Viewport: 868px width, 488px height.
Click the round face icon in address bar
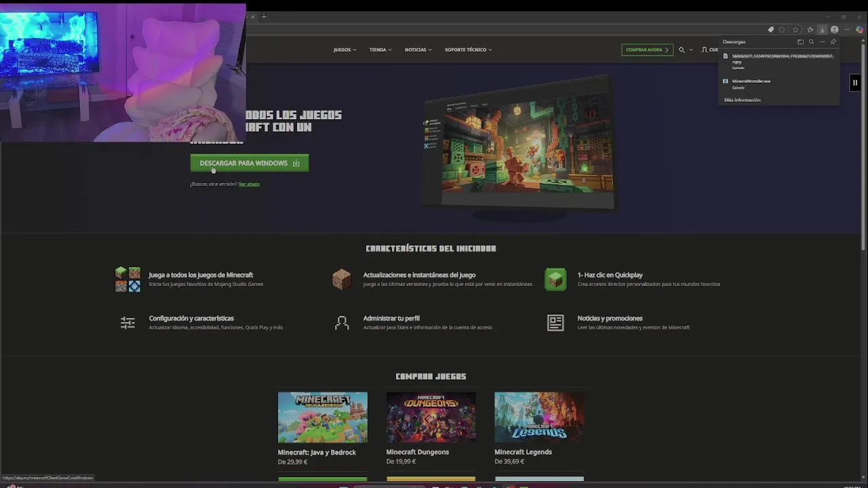tap(782, 30)
